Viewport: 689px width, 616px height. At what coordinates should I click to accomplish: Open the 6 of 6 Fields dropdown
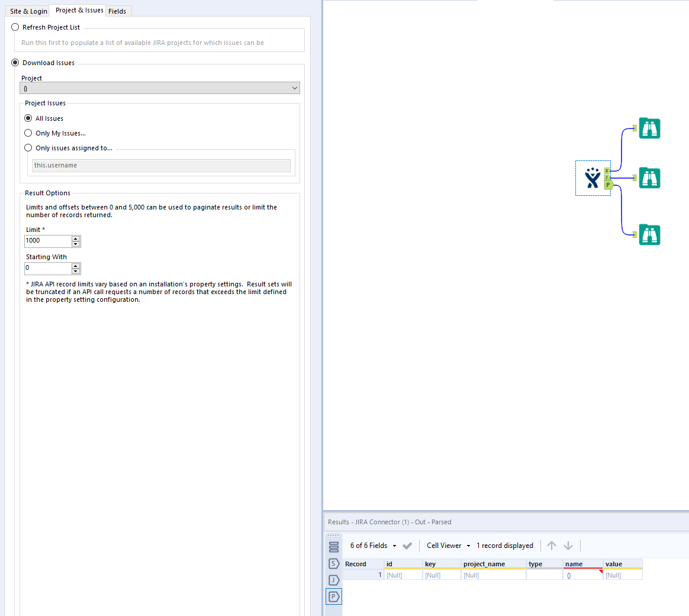tap(394, 545)
